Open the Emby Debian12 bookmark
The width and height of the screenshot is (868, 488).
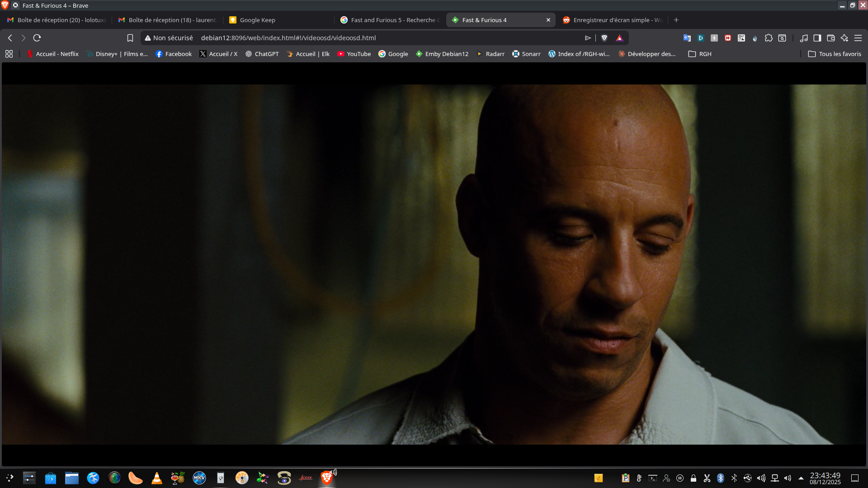(442, 54)
